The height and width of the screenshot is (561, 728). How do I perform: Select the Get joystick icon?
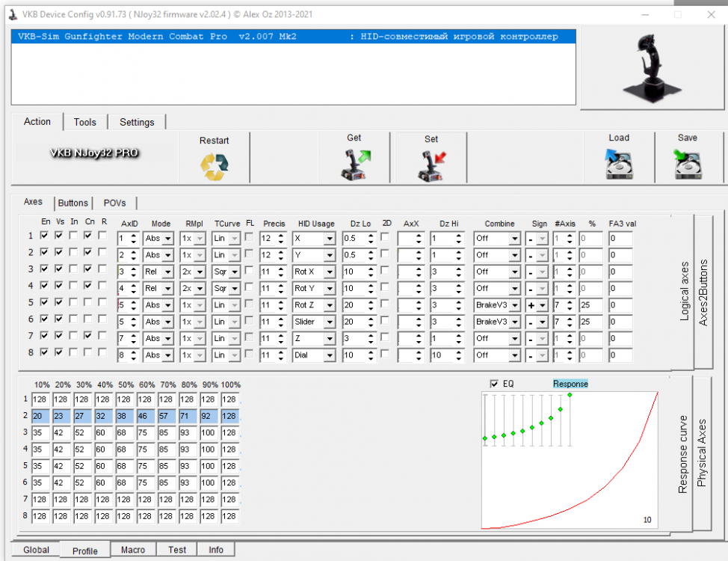pyautogui.click(x=354, y=164)
